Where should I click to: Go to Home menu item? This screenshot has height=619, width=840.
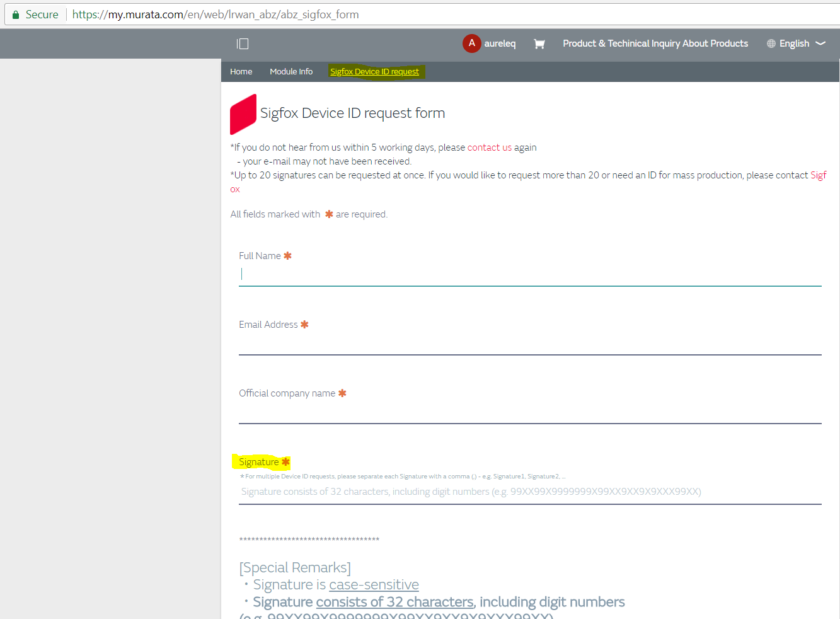241,72
